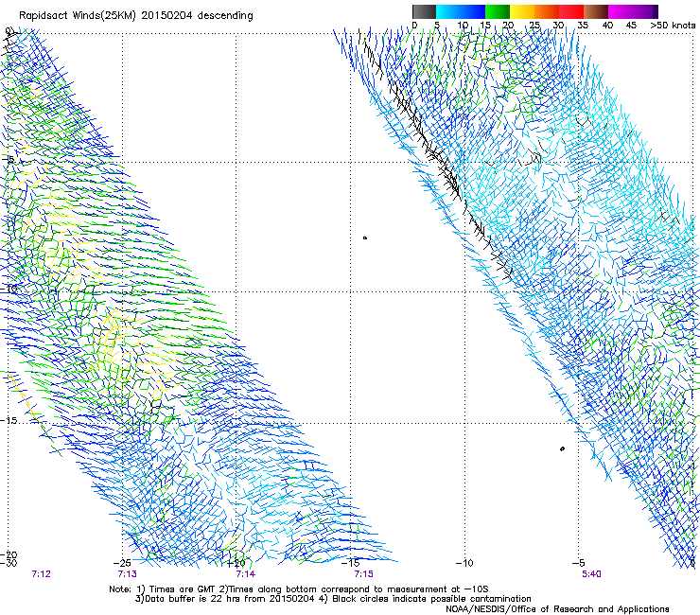Click the 'Data buffer is 22 hrs' note line
Image resolution: width=700 pixels, height=615 pixels.
coord(333,599)
